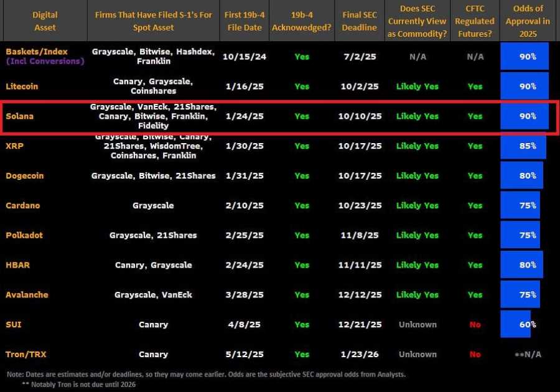Viewport: 560px width, 392px height.
Task: Open the Dogecoin asset entry
Action: (25, 176)
